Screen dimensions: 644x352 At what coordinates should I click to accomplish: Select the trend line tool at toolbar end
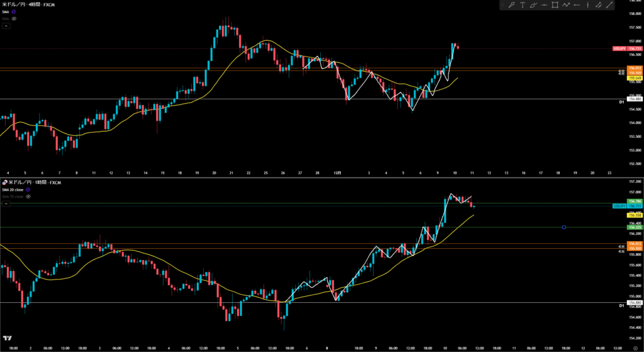pyautogui.click(x=609, y=6)
